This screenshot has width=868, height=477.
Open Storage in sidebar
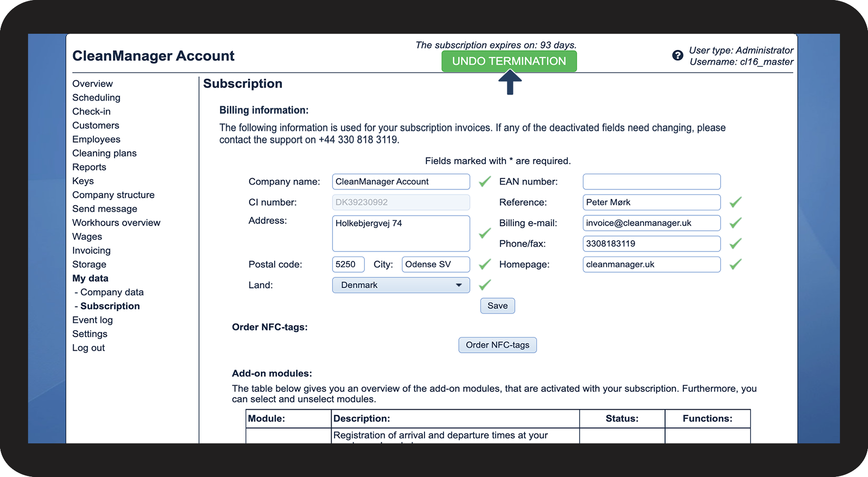pos(89,264)
